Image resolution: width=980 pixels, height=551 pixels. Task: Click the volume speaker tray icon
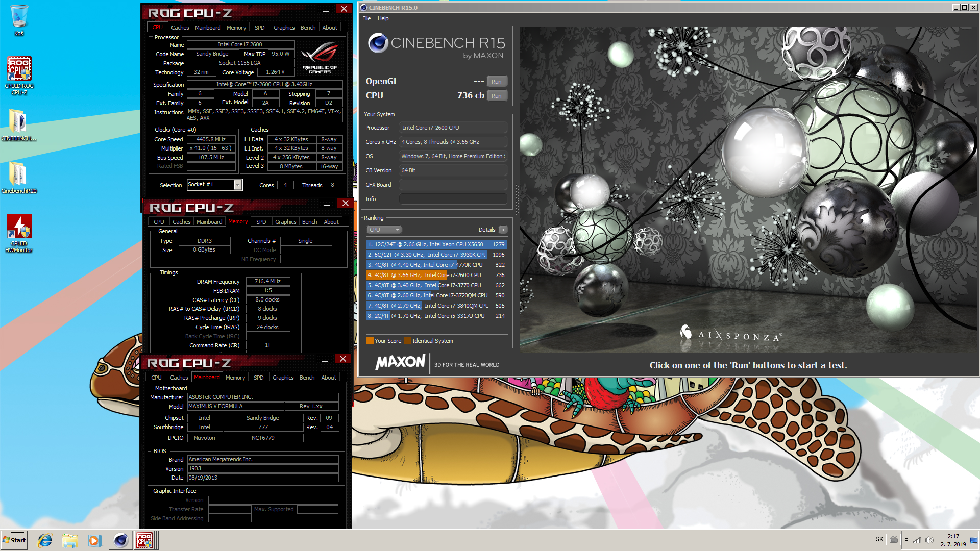[x=929, y=540]
